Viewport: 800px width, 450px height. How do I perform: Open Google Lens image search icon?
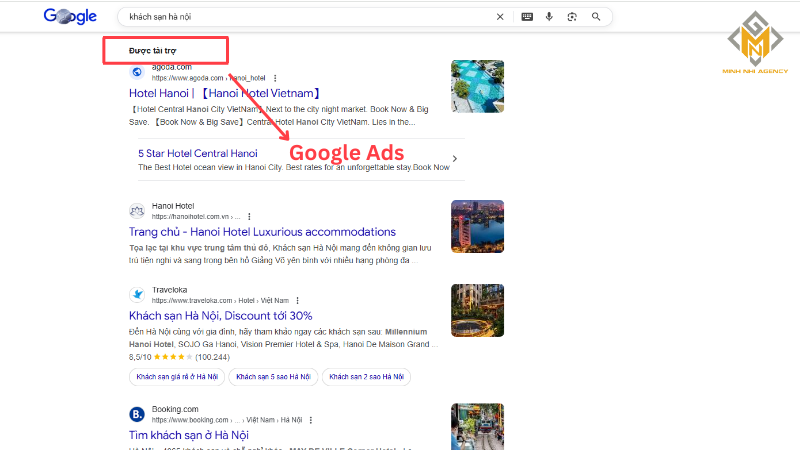tap(572, 17)
